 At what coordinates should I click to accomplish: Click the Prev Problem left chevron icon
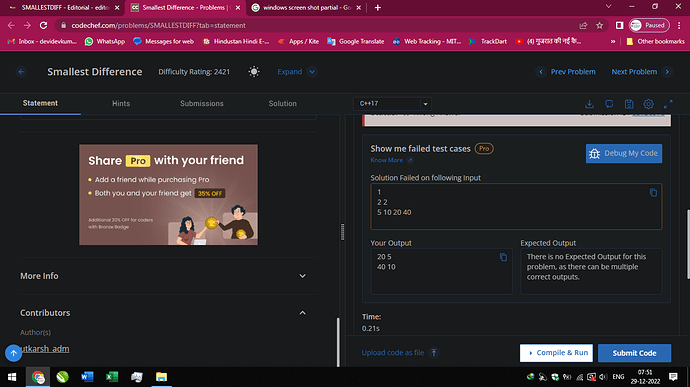click(541, 72)
